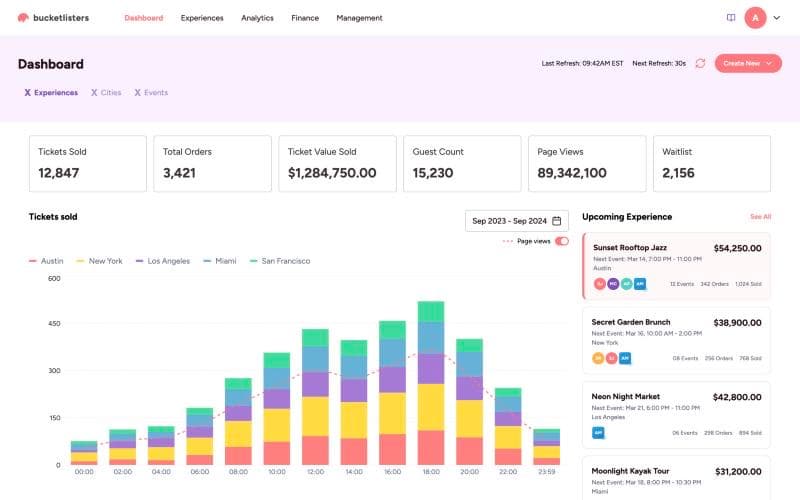
Task: Toggle the Page views switch
Action: 562,241
